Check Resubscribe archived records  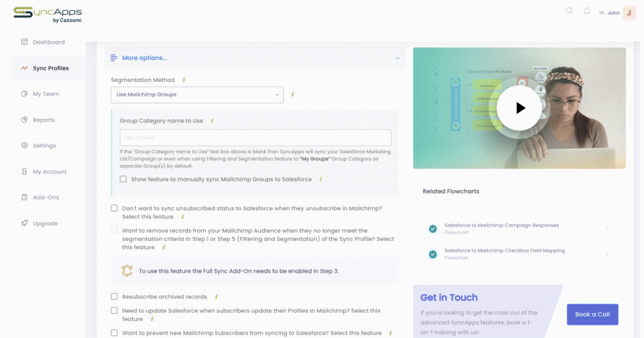[x=114, y=297]
